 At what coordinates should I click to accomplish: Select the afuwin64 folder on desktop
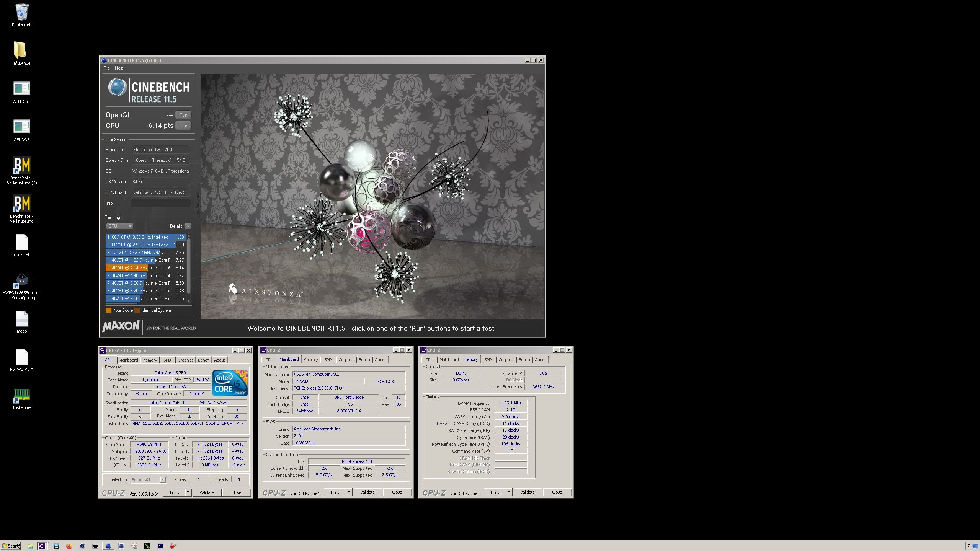(22, 53)
